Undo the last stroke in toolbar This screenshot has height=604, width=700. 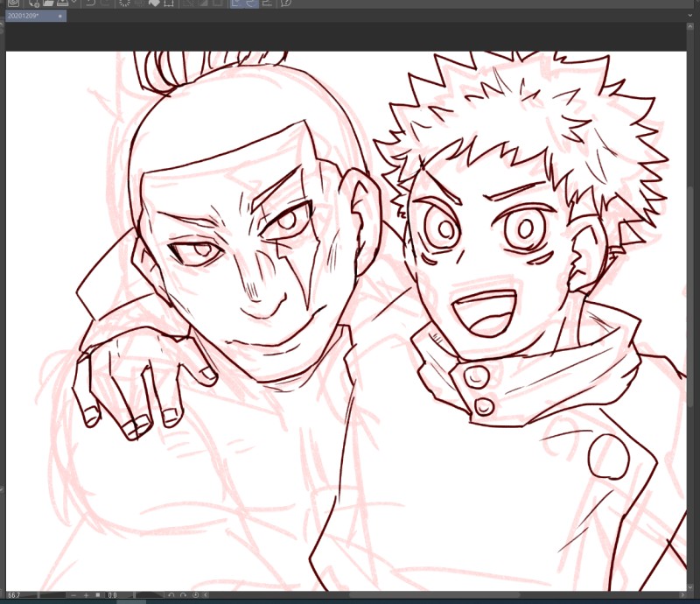coord(90,3)
